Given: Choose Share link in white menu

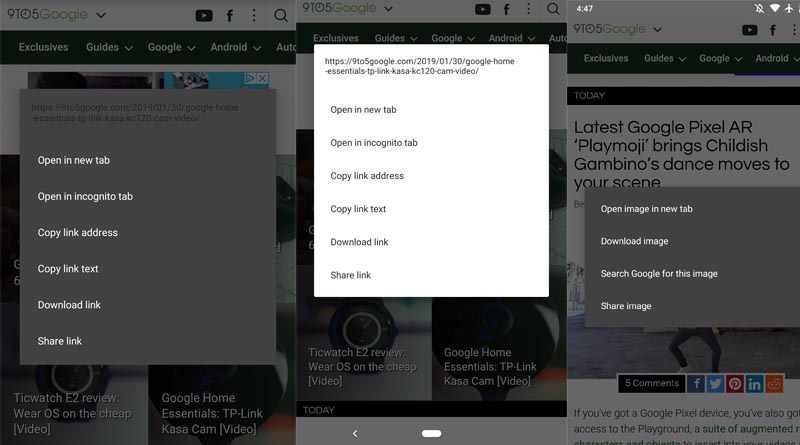Looking at the screenshot, I should click(x=351, y=275).
